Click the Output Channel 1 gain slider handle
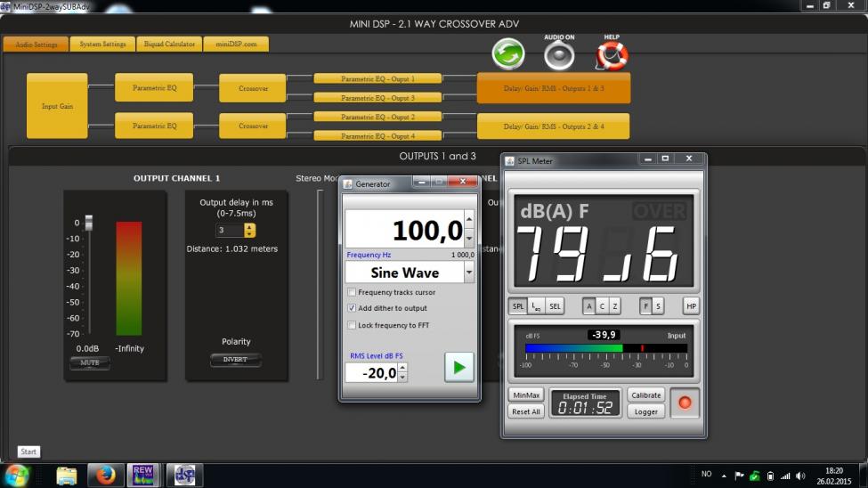The height and width of the screenshot is (488, 868). pos(88,223)
